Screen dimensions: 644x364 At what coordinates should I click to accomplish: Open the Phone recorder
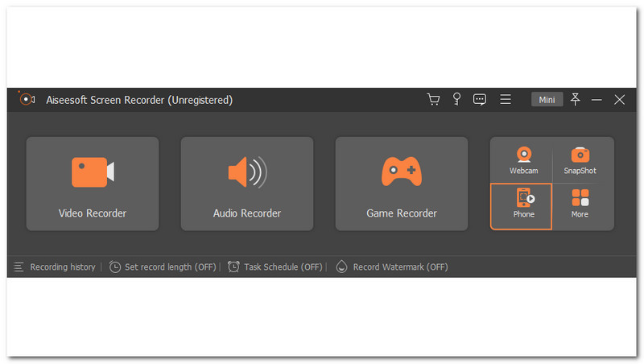[521, 206]
